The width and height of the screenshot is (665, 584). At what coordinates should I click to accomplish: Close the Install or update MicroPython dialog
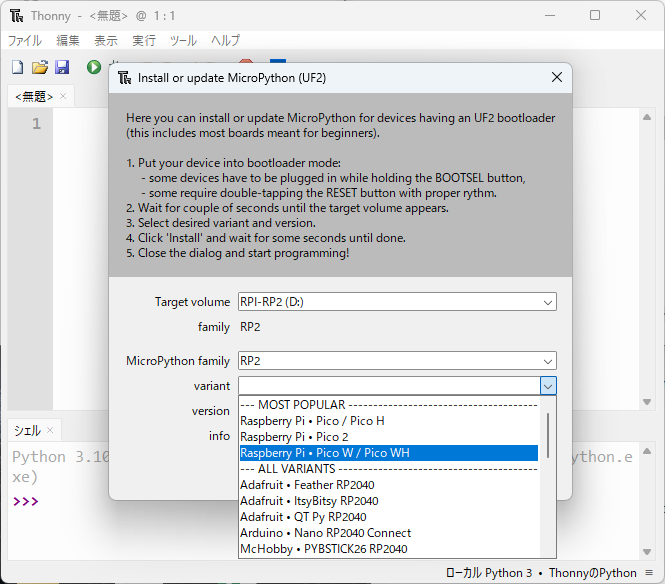tap(557, 77)
